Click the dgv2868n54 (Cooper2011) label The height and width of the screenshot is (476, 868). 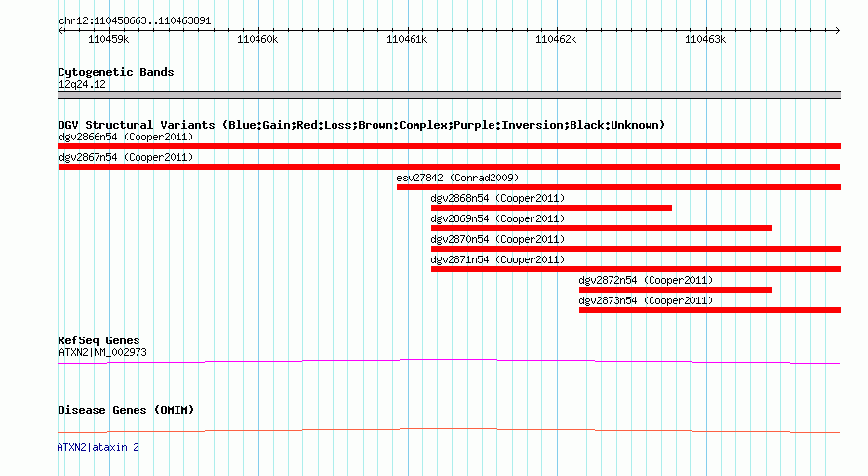497,198
